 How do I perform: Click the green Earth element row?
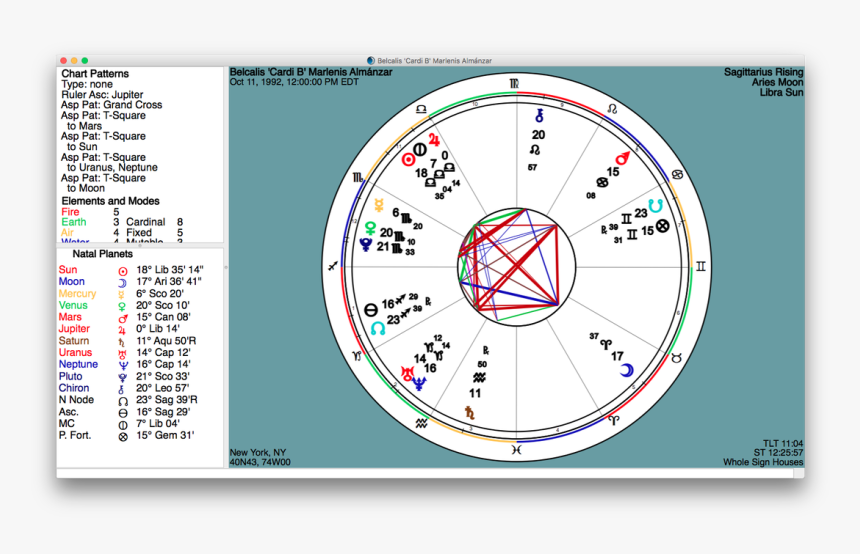(x=90, y=222)
